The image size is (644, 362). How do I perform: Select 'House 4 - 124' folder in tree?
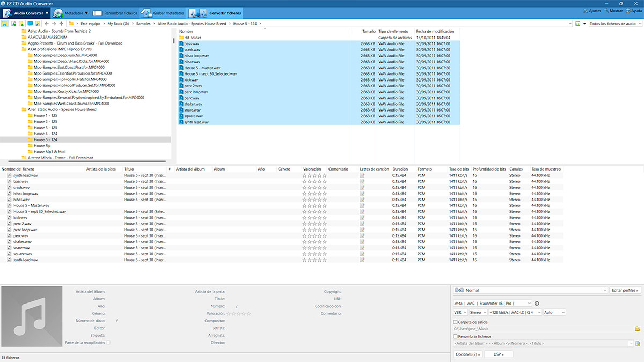(x=46, y=134)
